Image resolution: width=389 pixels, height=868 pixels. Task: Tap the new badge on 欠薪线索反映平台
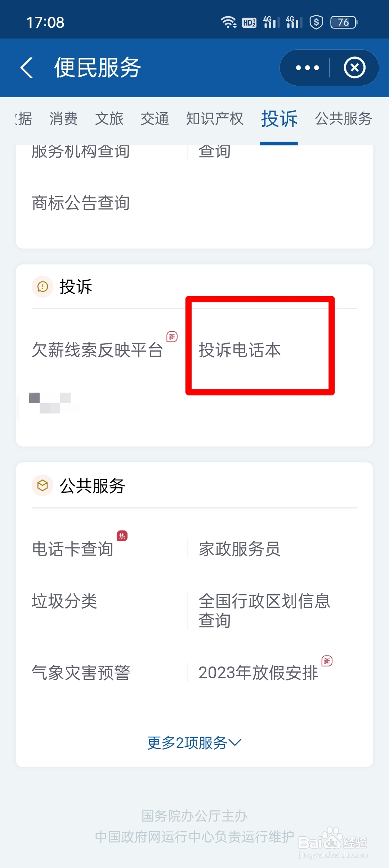(172, 337)
